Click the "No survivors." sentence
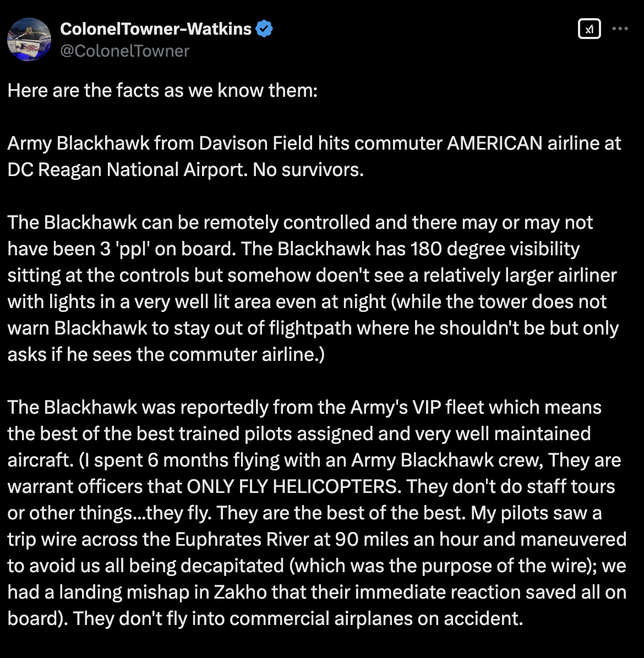 tap(308, 169)
